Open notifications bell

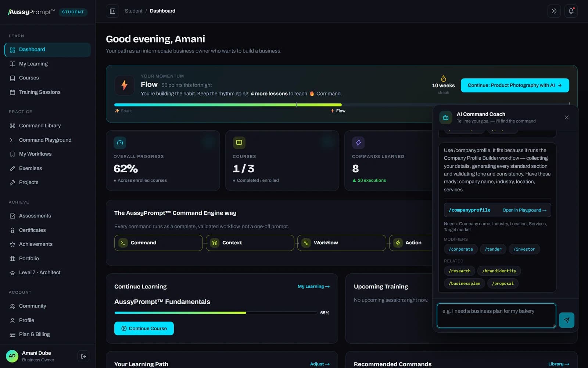571,11
